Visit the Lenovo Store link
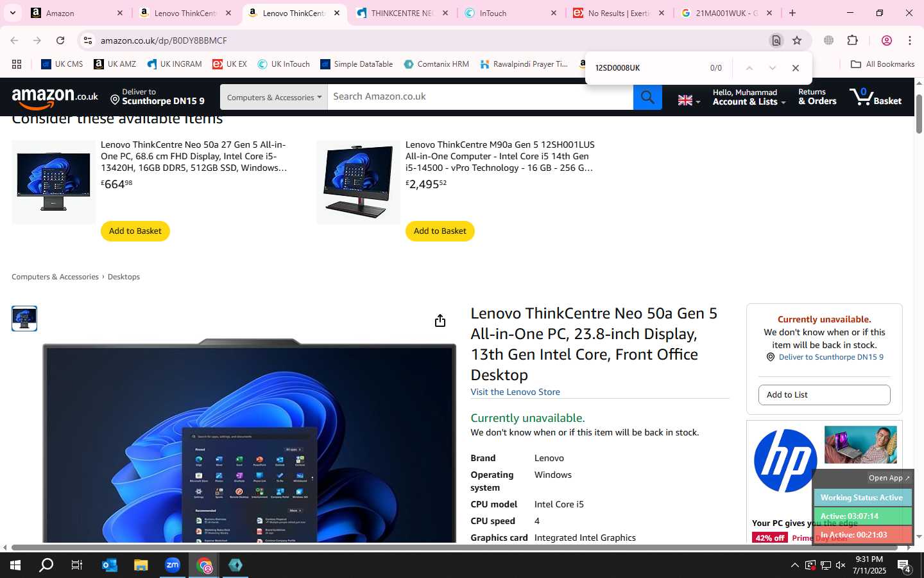This screenshot has height=578, width=924. tap(515, 392)
